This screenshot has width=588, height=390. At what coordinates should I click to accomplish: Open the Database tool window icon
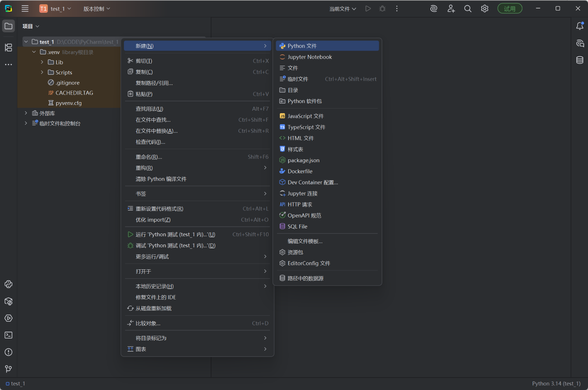coord(580,60)
